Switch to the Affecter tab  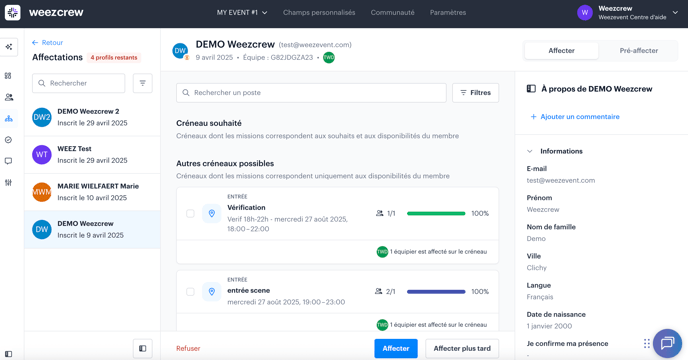(561, 50)
